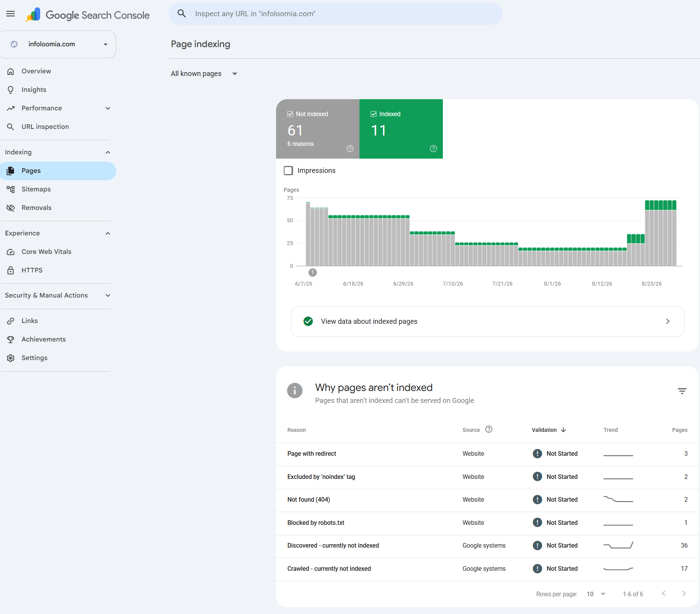This screenshot has height=614, width=700.
Task: Click the Overview home icon
Action: [11, 71]
